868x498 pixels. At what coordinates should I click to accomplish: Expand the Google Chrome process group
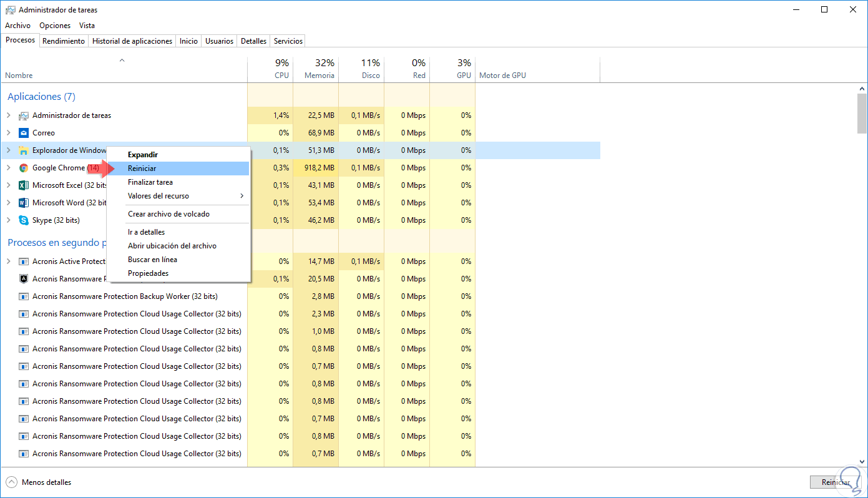tap(9, 168)
